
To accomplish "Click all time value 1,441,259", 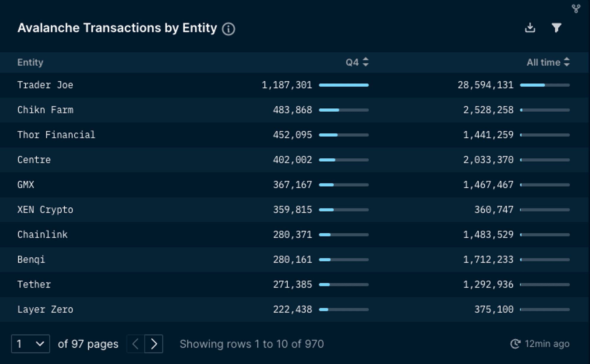I will click(488, 135).
